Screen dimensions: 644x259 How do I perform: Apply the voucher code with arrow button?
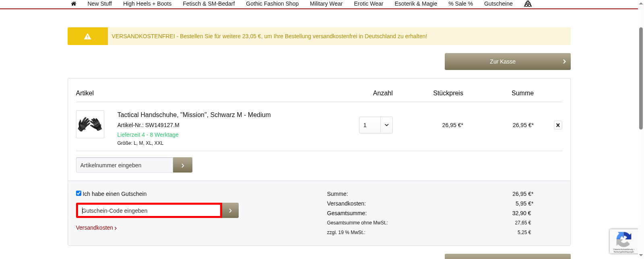230,210
